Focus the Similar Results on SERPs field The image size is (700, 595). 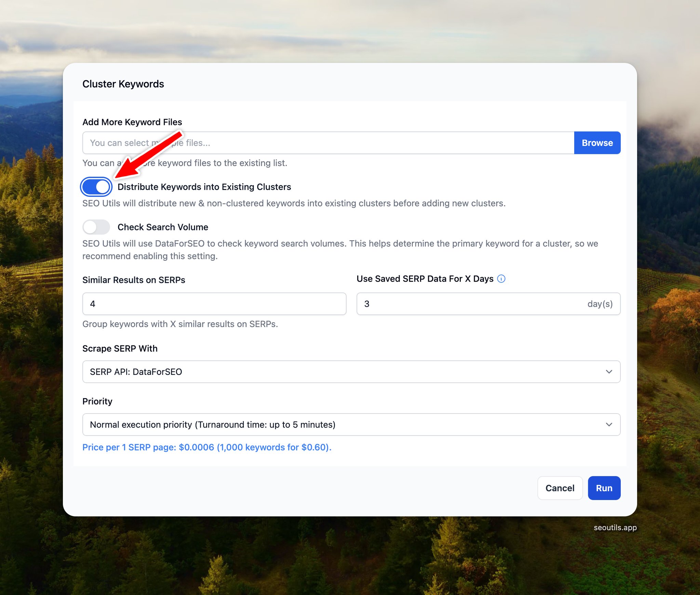pyautogui.click(x=214, y=304)
